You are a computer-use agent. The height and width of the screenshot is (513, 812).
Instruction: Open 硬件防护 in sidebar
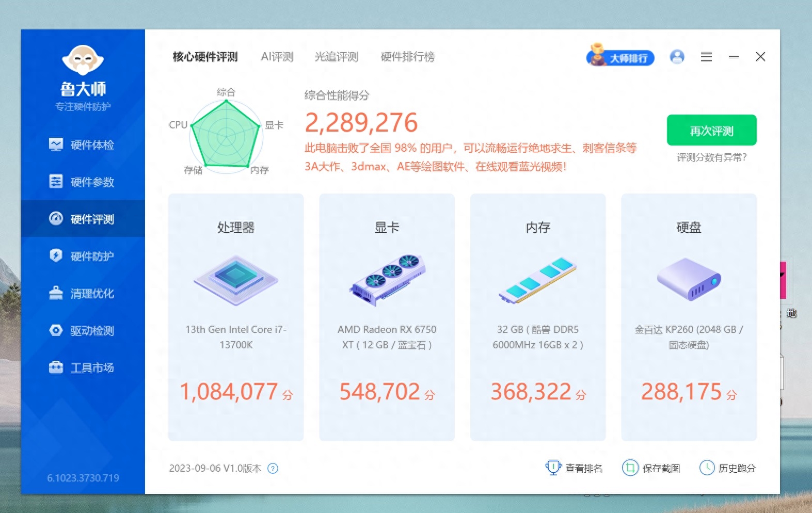click(83, 256)
